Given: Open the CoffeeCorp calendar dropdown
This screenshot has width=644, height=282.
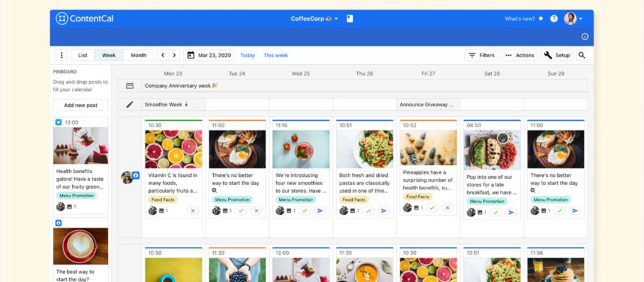Looking at the screenshot, I should (314, 18).
